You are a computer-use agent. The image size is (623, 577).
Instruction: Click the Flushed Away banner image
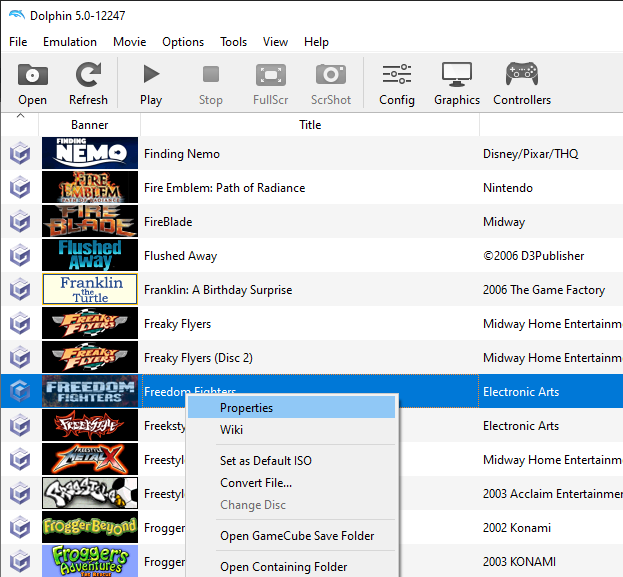pos(90,255)
